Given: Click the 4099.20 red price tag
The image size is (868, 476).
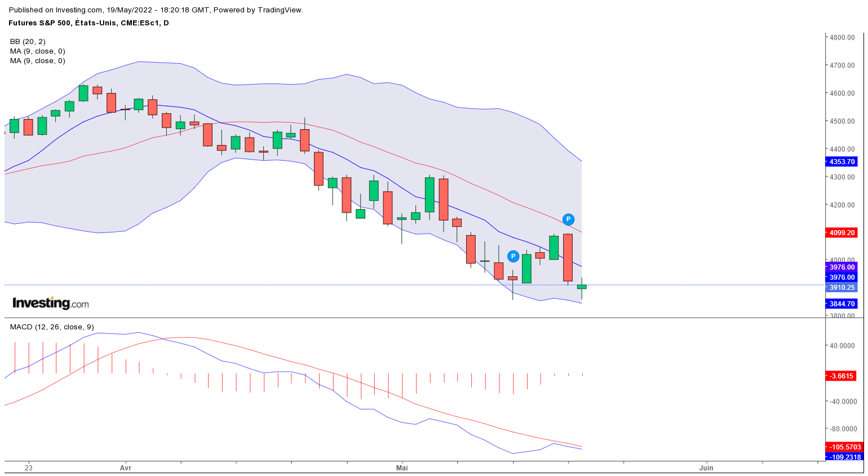Looking at the screenshot, I should point(842,233).
